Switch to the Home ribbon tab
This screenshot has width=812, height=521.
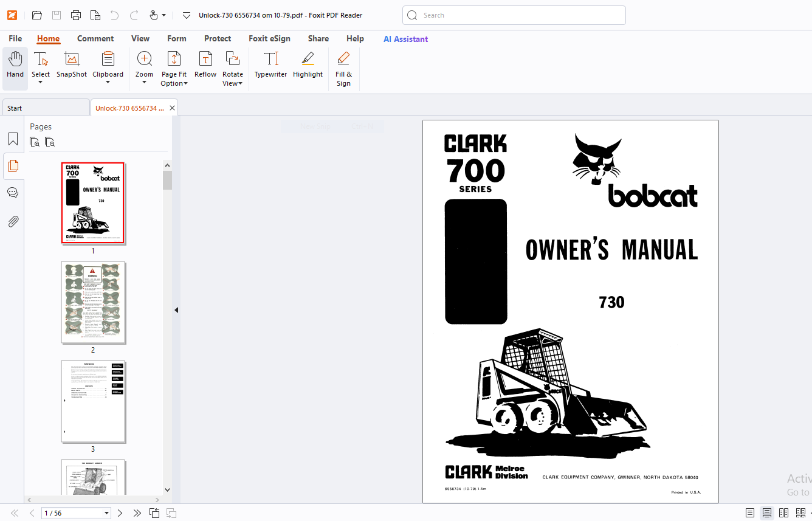pyautogui.click(x=48, y=38)
